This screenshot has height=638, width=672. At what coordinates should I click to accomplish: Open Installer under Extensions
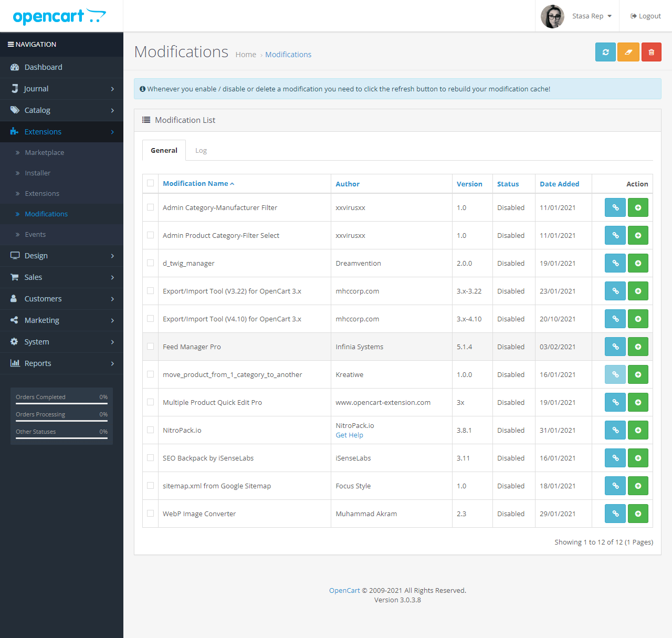(61, 173)
